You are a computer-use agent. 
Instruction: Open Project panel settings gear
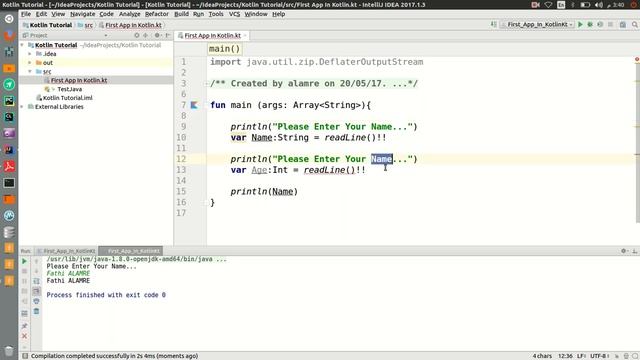157,36
